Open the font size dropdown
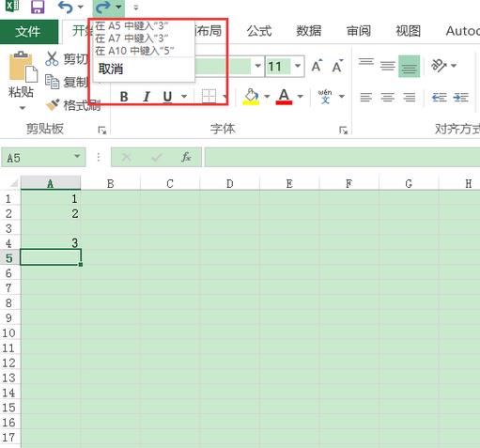 click(x=298, y=66)
